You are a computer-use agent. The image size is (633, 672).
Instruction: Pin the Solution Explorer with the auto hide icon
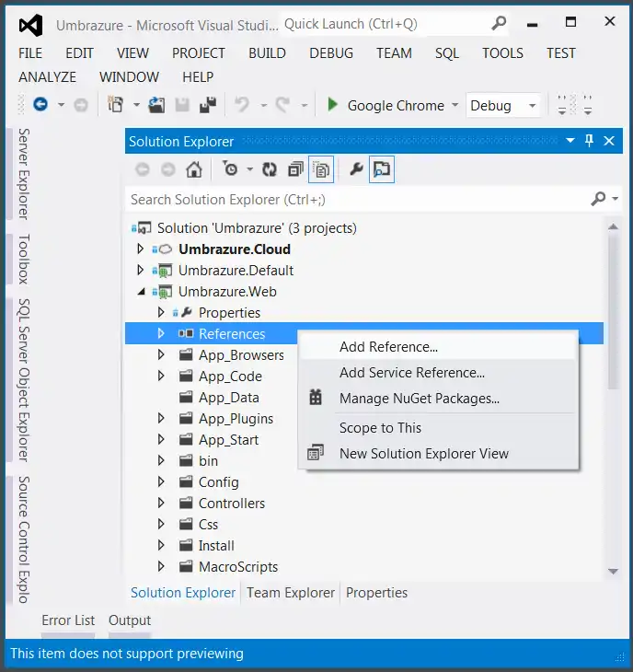590,141
